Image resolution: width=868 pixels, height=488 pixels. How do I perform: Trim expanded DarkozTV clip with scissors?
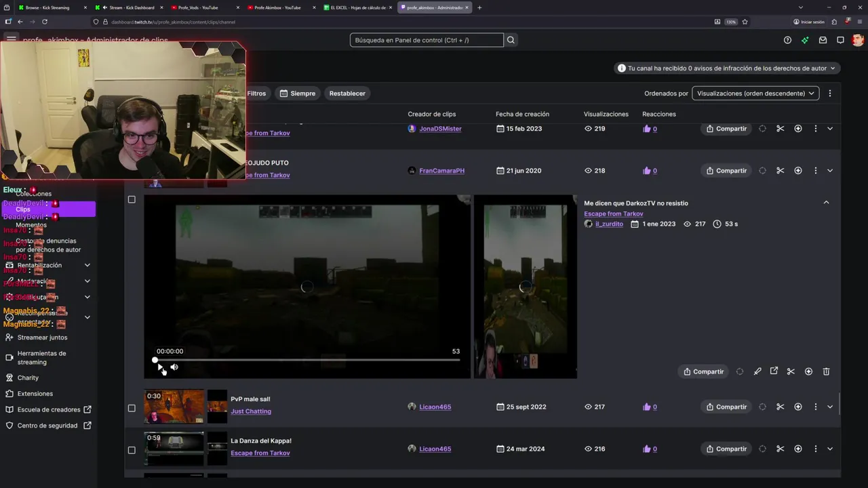791,371
